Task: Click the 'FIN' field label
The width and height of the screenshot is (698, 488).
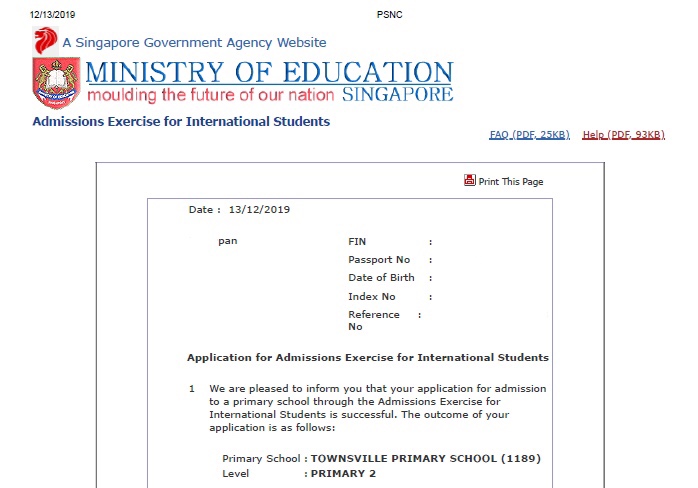Action: [357, 242]
